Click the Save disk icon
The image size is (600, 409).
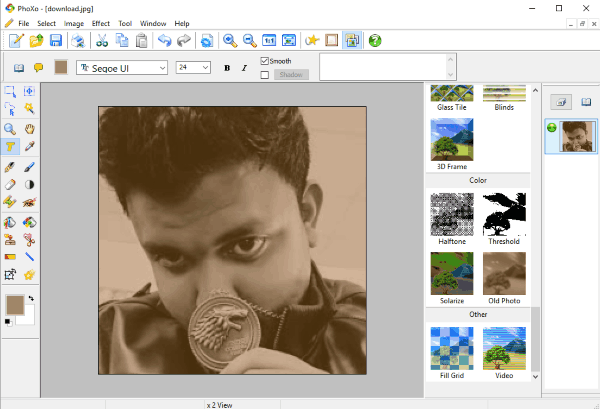point(57,41)
